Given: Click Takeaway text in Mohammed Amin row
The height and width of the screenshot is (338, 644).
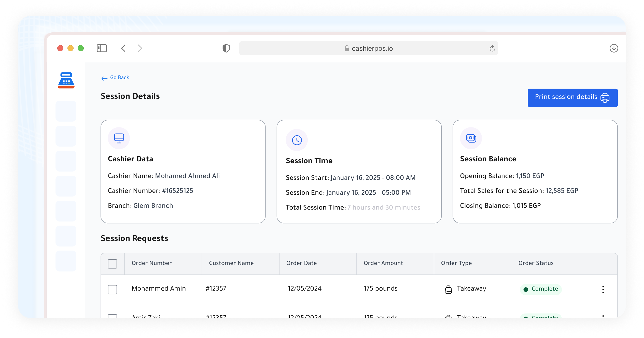Looking at the screenshot, I should (x=471, y=289).
